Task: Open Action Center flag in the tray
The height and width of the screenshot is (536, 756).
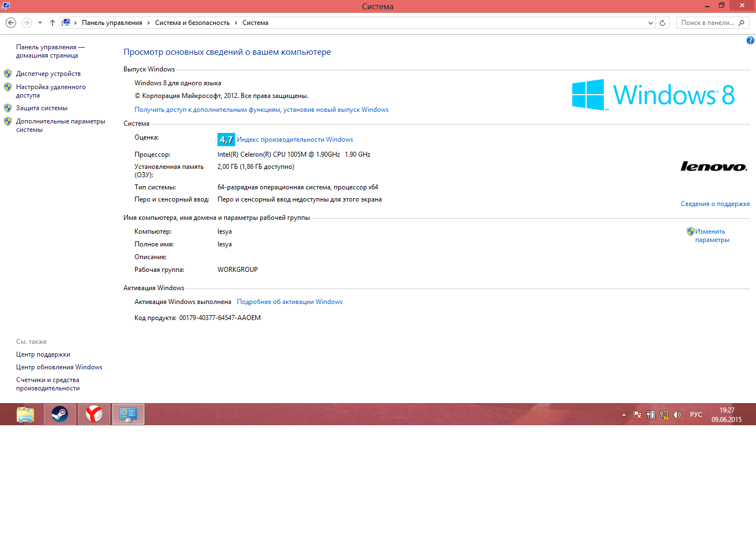Action: tap(637, 415)
